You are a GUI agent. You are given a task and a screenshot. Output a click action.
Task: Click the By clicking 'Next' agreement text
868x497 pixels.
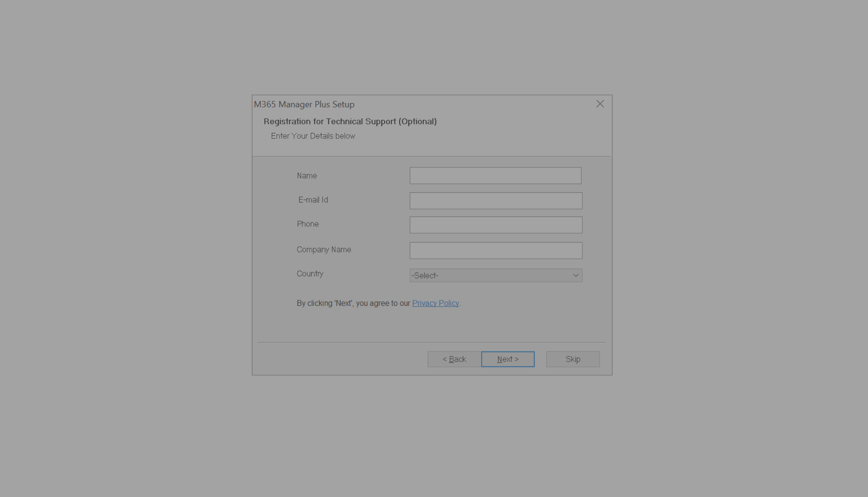tap(353, 303)
